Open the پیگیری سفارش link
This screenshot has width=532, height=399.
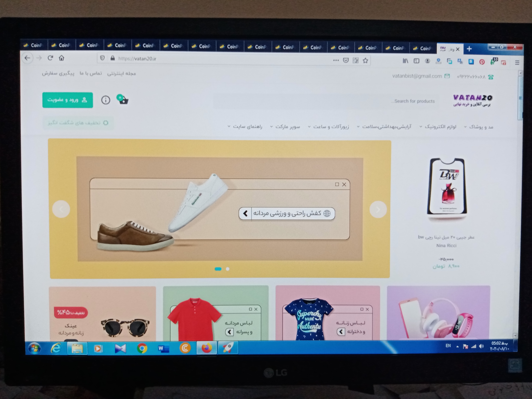click(x=58, y=73)
